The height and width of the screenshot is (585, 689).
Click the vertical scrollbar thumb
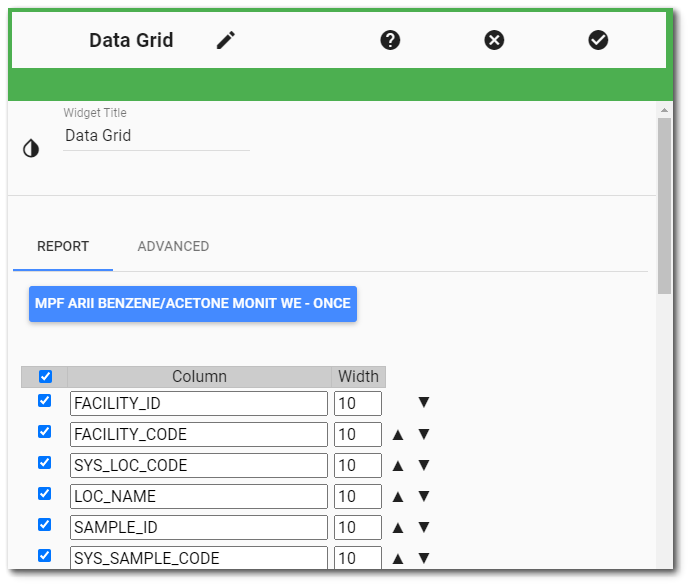(664, 206)
